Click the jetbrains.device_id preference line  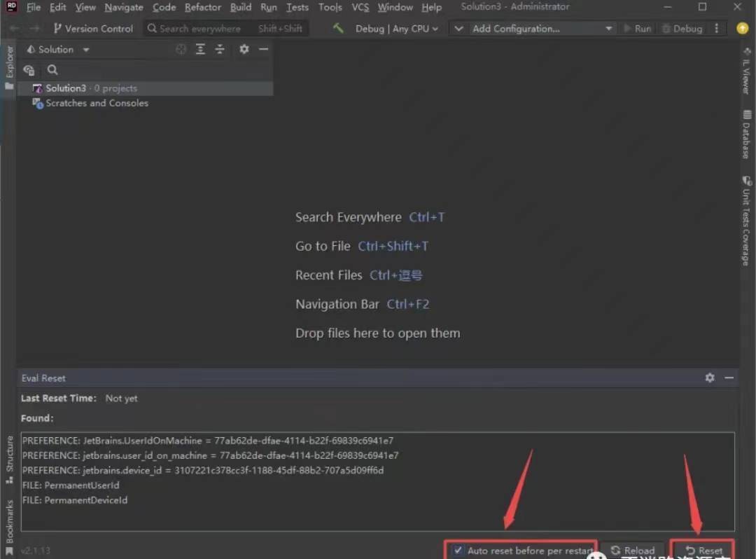pos(203,470)
